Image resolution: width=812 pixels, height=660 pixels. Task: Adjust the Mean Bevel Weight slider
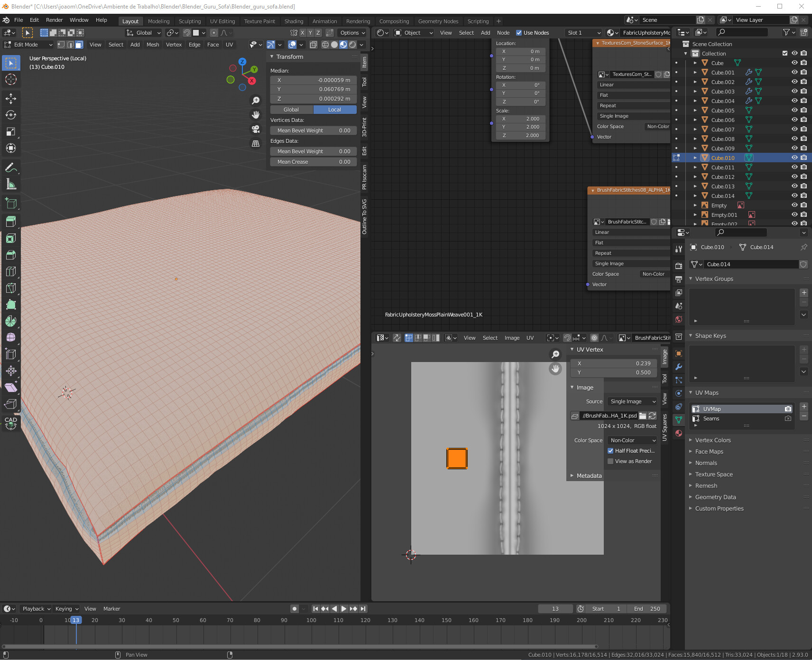click(x=313, y=130)
